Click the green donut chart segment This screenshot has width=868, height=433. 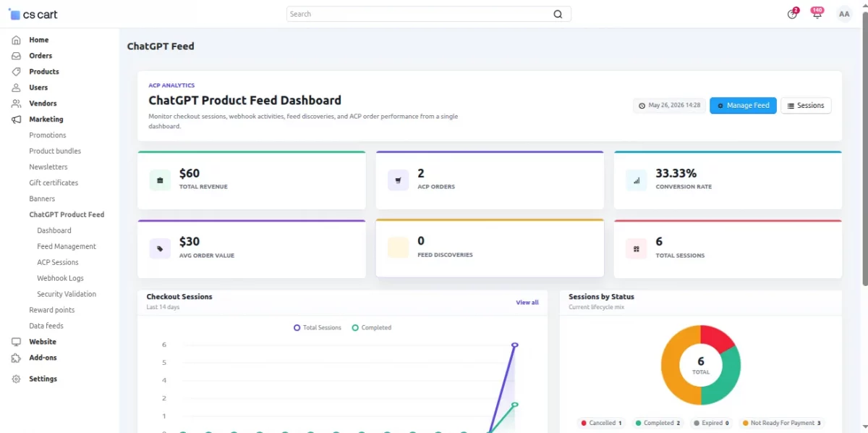[x=726, y=379]
